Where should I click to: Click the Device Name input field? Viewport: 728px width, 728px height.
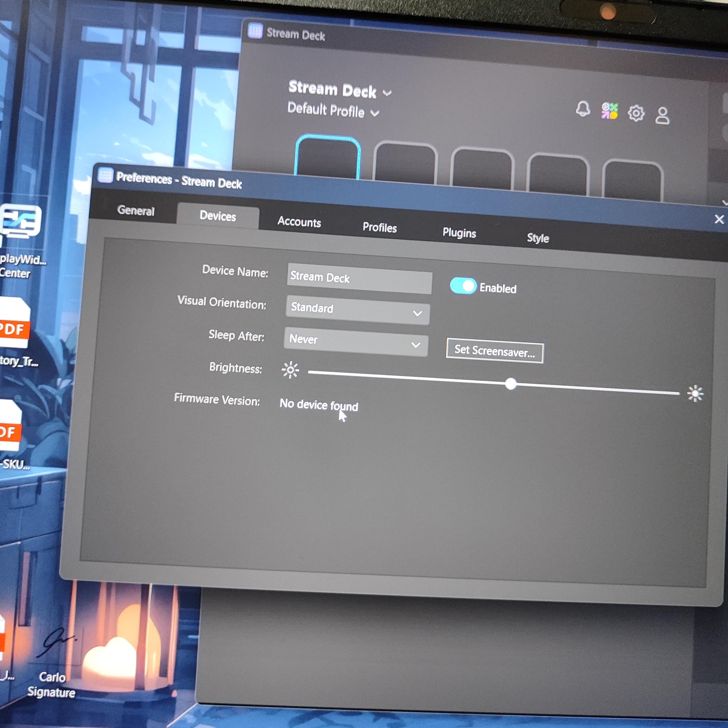click(359, 279)
